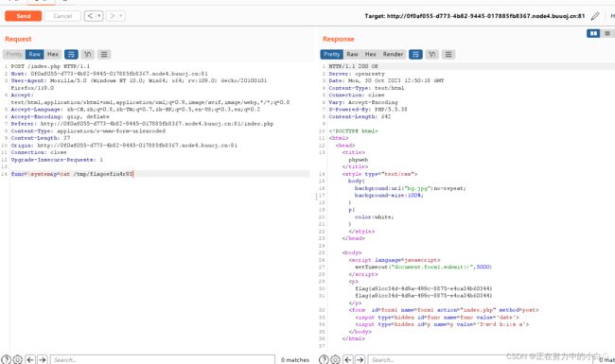This screenshot has width=615, height=364.
Task: Toggle word wrap icon in Response panel
Action: (415, 54)
